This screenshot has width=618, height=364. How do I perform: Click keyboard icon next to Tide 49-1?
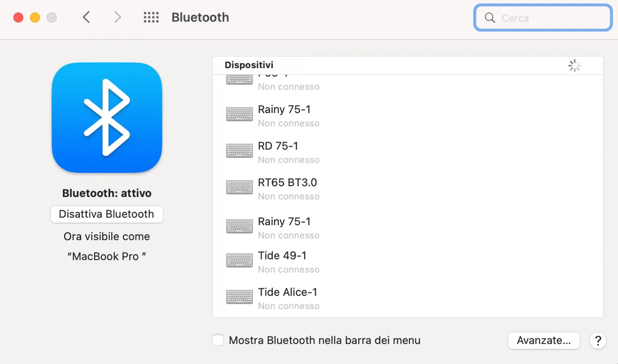pos(239,261)
